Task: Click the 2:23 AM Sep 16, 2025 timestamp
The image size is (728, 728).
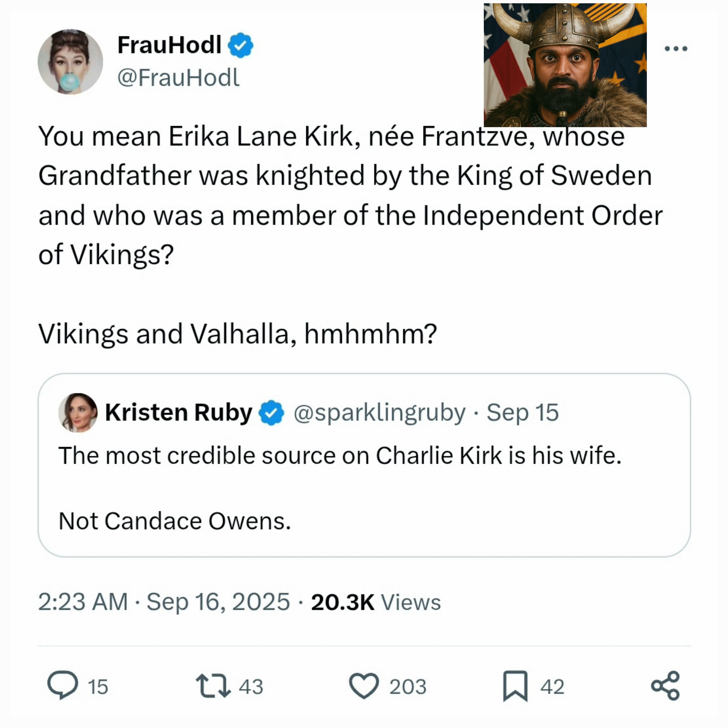Action: (164, 602)
